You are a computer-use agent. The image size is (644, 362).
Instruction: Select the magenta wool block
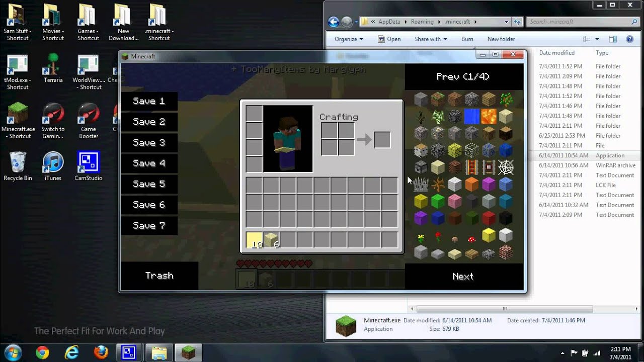point(489,185)
